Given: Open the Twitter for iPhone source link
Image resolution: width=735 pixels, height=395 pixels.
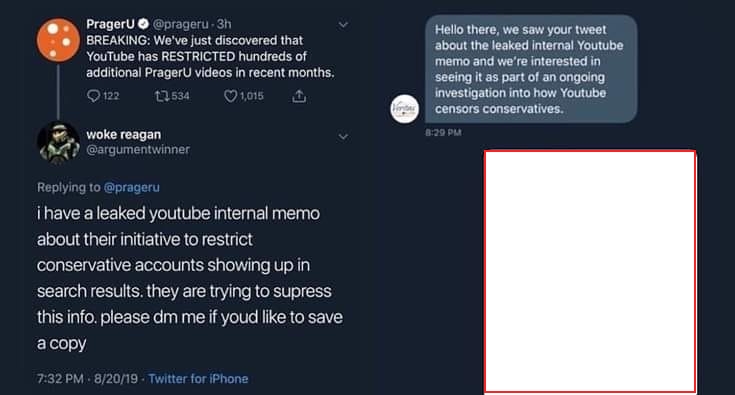Looking at the screenshot, I should click(x=198, y=379).
